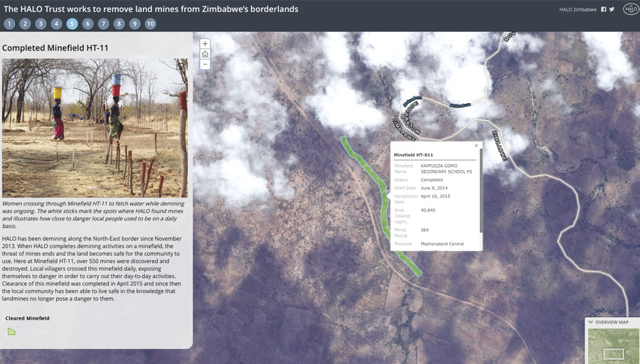640x364 pixels.
Task: Click the 'Minefield HT-011' popup title
Action: coord(413,155)
